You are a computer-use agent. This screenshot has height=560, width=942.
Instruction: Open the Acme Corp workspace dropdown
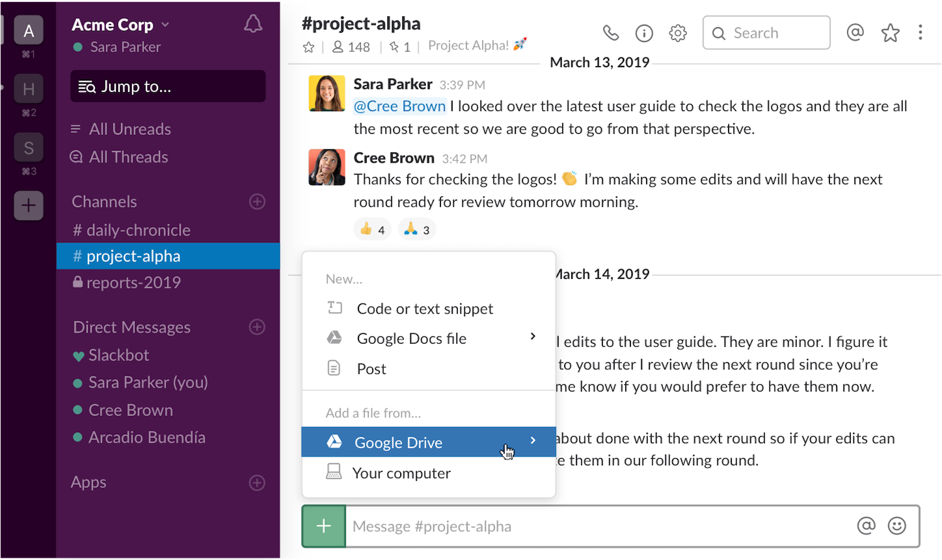(165, 23)
